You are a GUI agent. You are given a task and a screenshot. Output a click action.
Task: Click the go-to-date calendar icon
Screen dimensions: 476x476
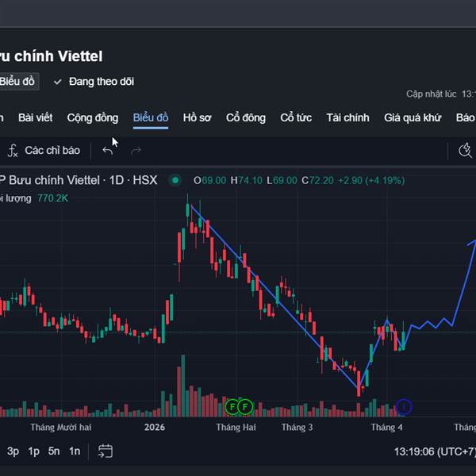point(106,451)
